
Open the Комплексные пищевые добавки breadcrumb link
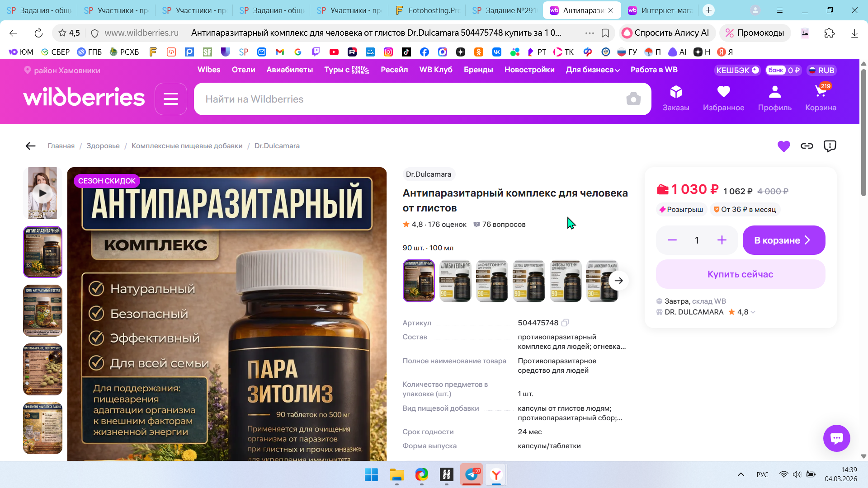coord(187,146)
